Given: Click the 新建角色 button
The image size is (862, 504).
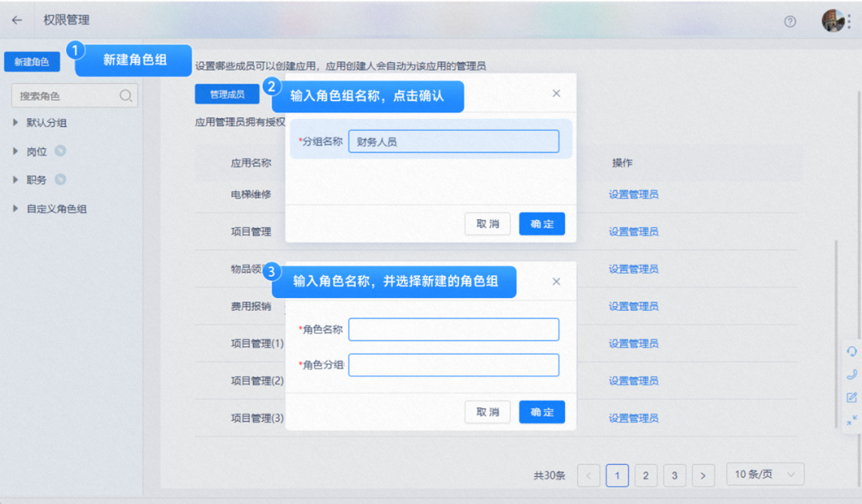Looking at the screenshot, I should tap(32, 61).
